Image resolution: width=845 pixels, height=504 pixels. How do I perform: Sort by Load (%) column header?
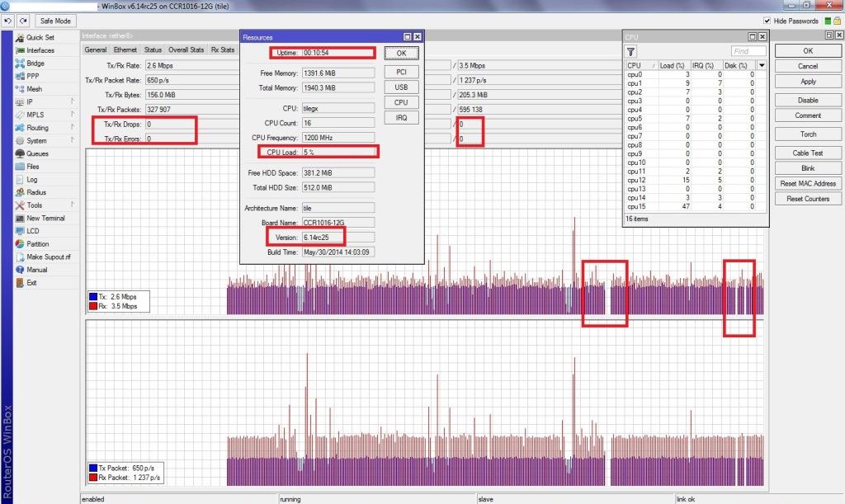click(x=675, y=66)
